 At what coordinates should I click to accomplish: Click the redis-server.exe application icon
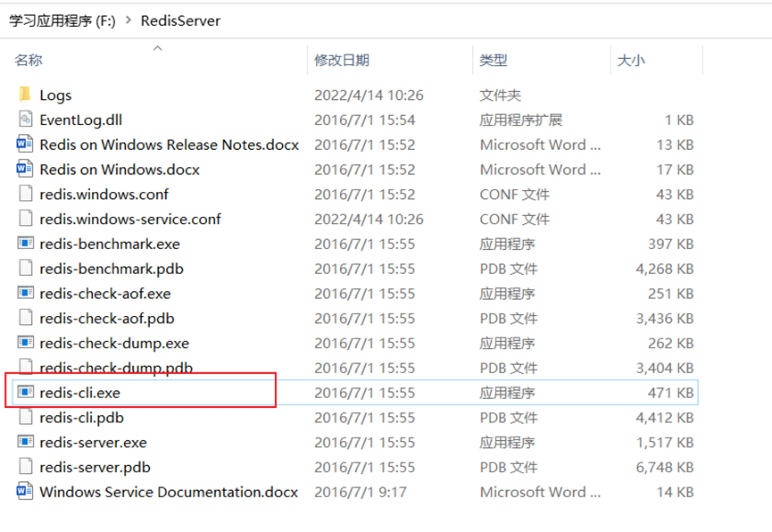[25, 441]
